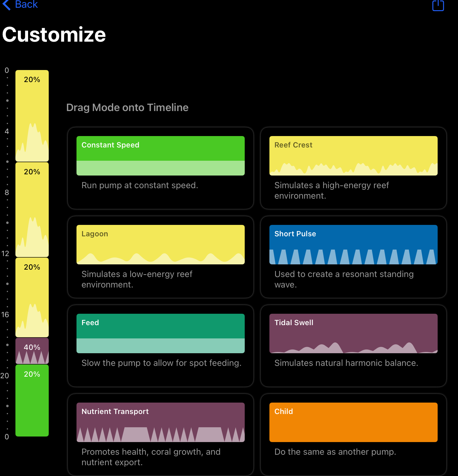Pick the orange Child mode card

click(353, 422)
